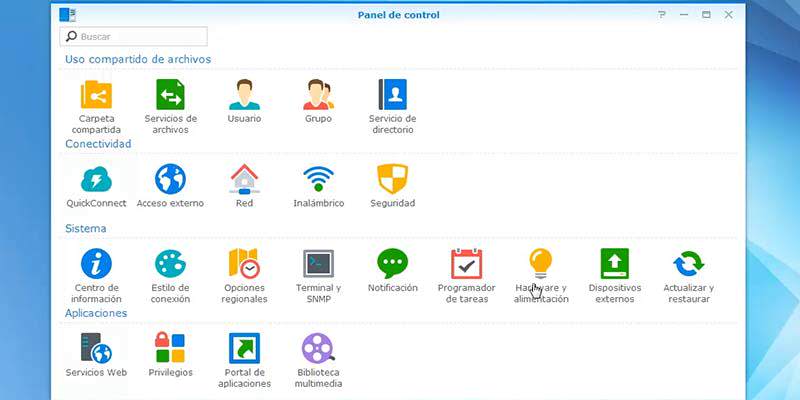Click the Panel de control window title
Viewport: 800px width, 400px height.
click(x=398, y=15)
